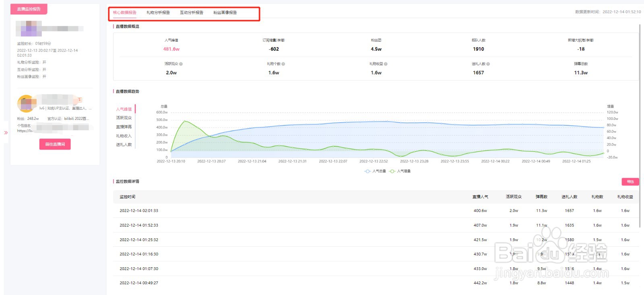This screenshot has width=644, height=295.
Task: Select the 核心数据报告 tab
Action: [x=125, y=12]
